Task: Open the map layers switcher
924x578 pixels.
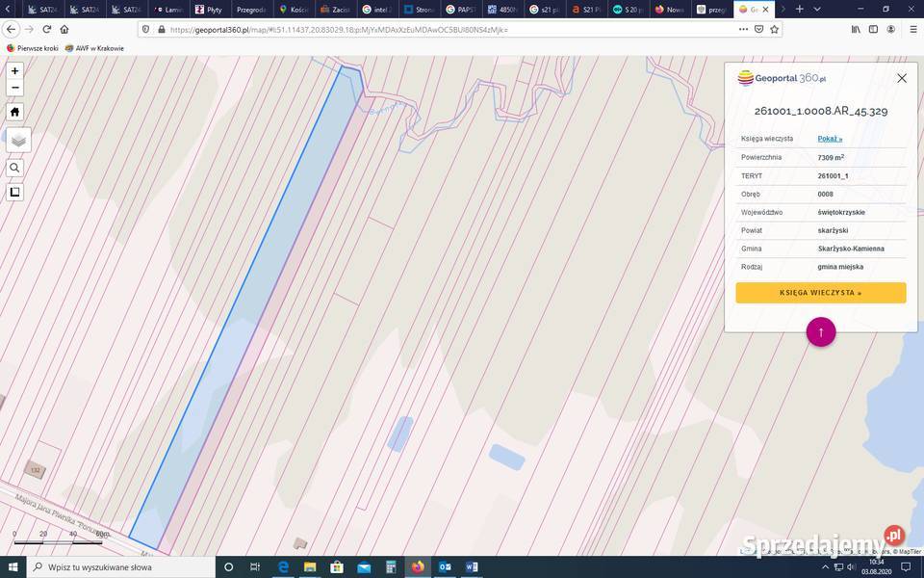Action: pos(18,141)
